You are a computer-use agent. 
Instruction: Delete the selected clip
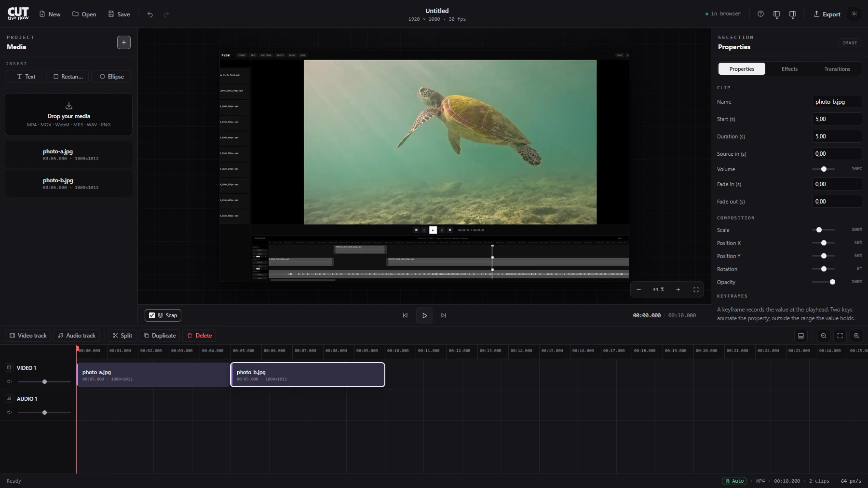(x=199, y=336)
